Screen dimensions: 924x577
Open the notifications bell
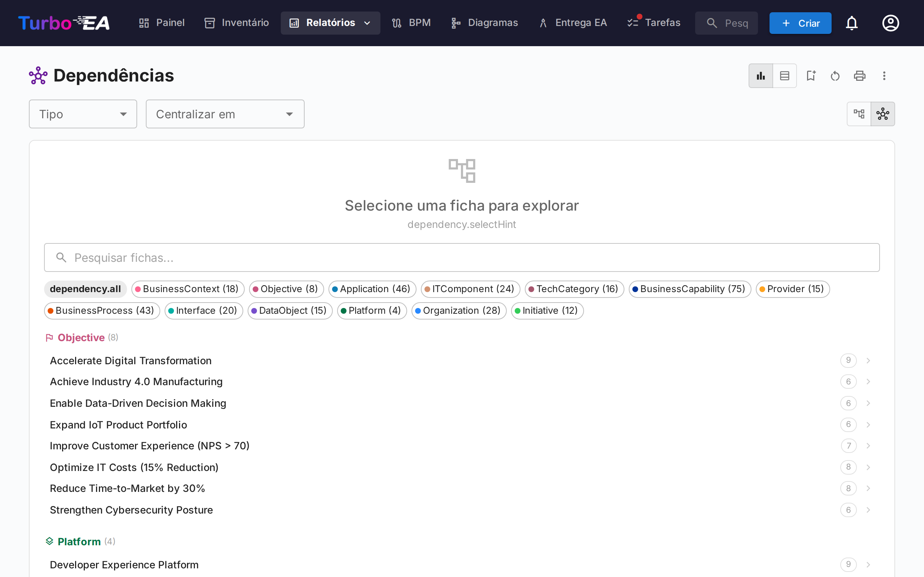click(x=852, y=23)
